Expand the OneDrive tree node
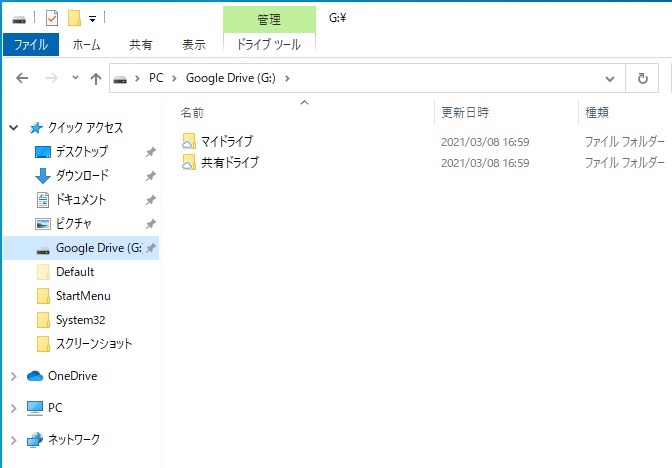The height and width of the screenshot is (468, 672). [13, 376]
